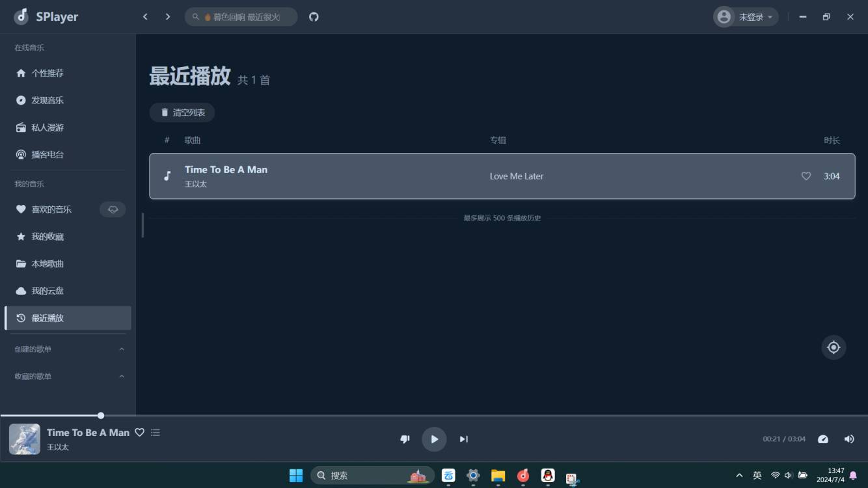
Task: Go to 发现音乐 in sidebar
Action: pos(47,100)
